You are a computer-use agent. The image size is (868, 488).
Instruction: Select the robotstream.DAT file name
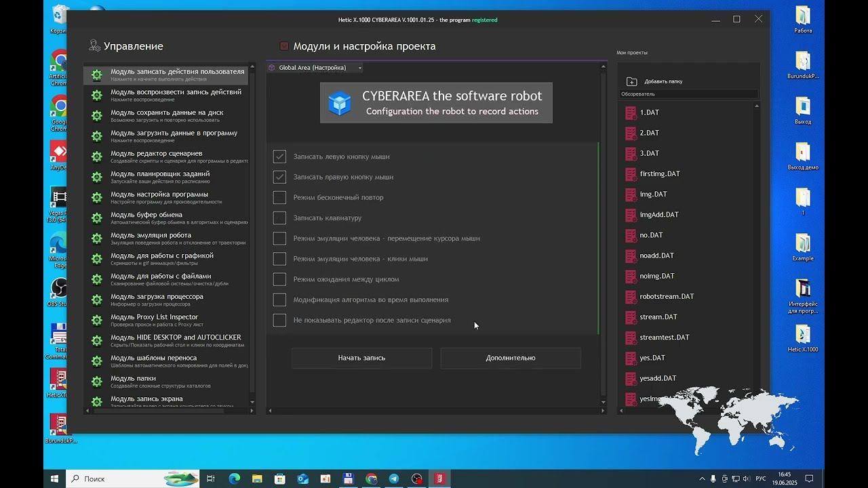point(667,296)
